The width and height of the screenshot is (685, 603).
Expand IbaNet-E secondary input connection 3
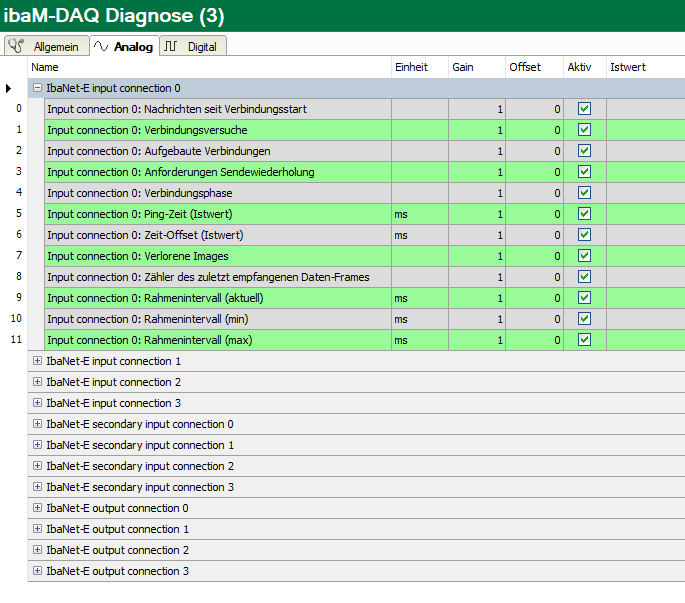click(x=38, y=487)
